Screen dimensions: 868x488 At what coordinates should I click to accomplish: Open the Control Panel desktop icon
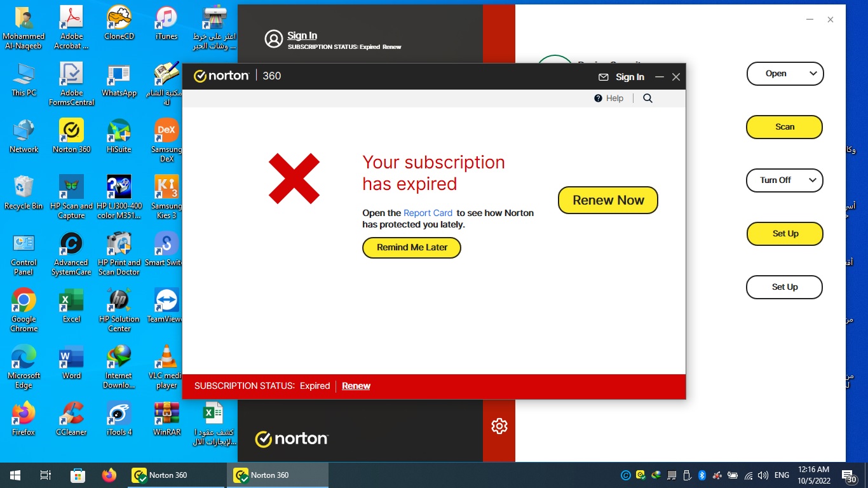24,254
